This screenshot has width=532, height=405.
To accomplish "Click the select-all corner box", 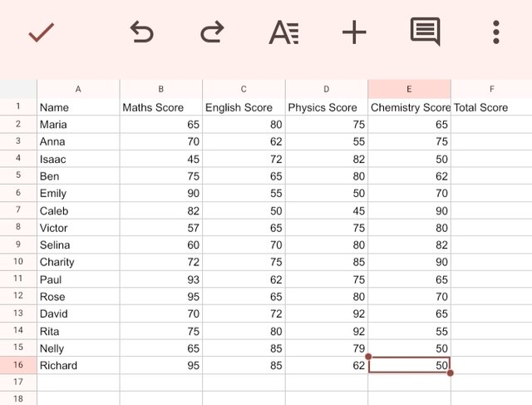I will 17,89.
